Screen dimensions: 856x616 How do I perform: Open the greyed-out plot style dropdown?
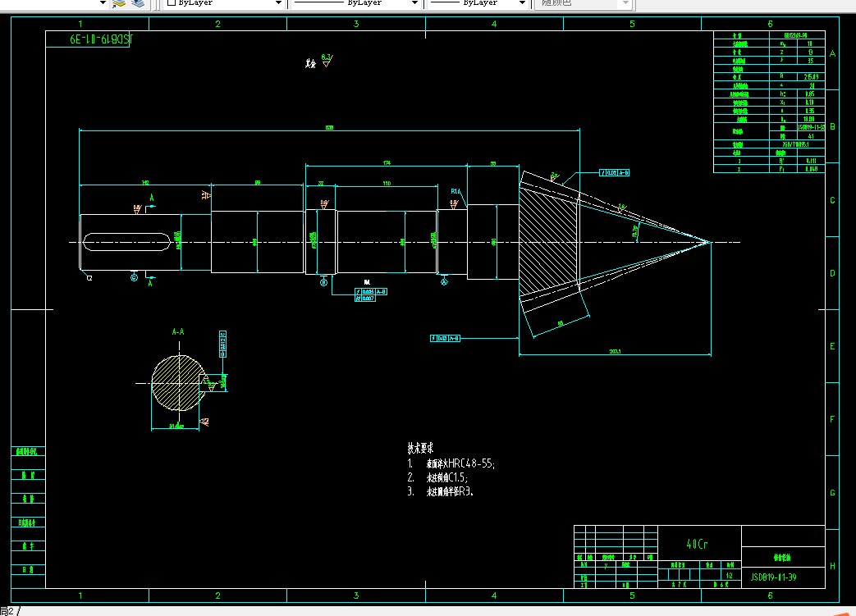[625, 2]
